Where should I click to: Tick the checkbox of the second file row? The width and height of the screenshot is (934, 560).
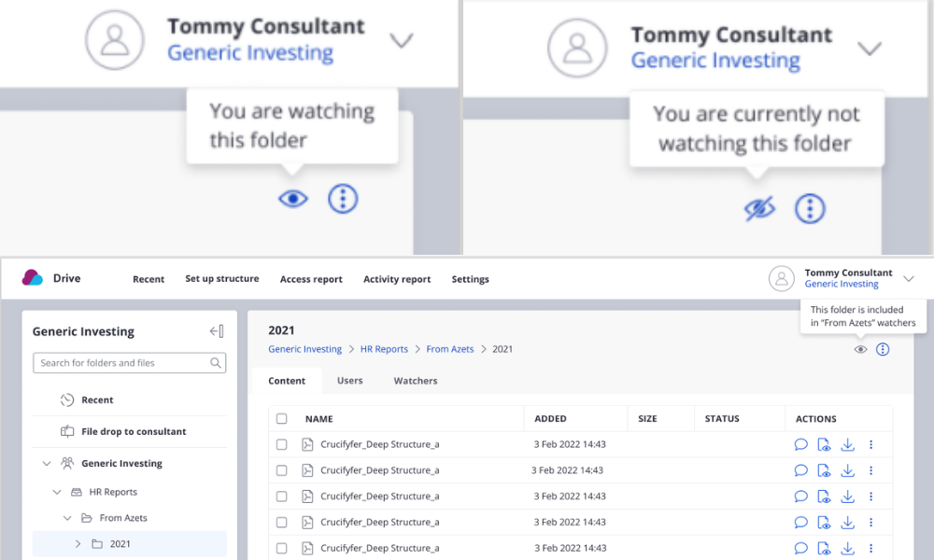pyautogui.click(x=282, y=470)
